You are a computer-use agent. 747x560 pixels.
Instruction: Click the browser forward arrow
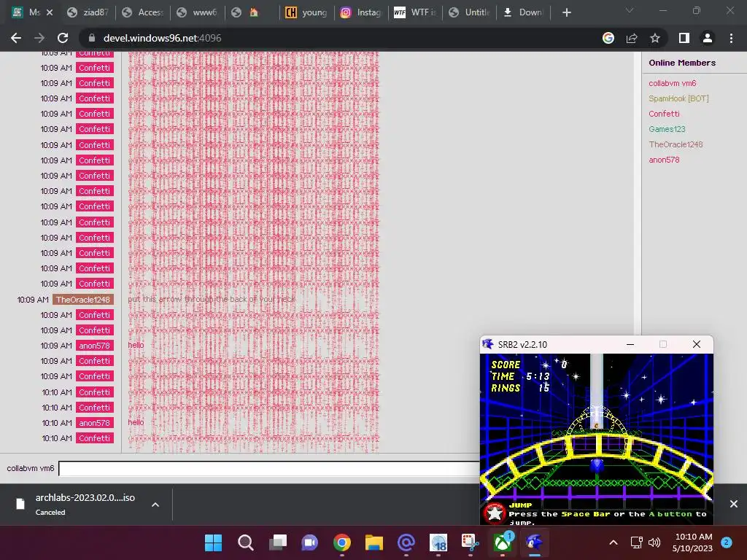39,38
